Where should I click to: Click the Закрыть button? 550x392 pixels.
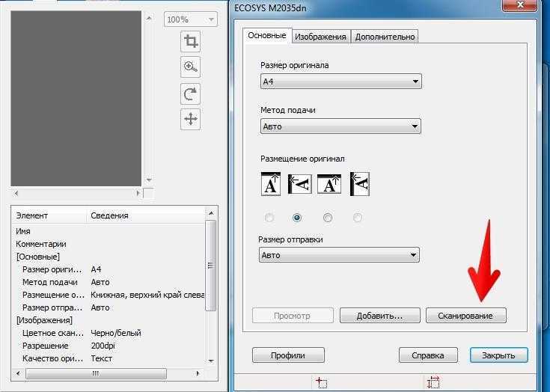point(499,355)
